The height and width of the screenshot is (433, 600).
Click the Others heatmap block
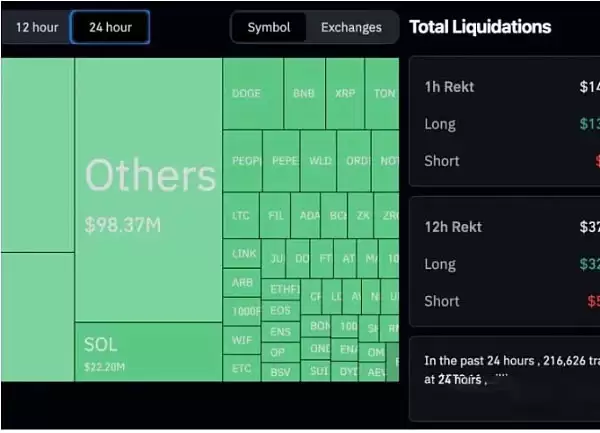tap(148, 190)
